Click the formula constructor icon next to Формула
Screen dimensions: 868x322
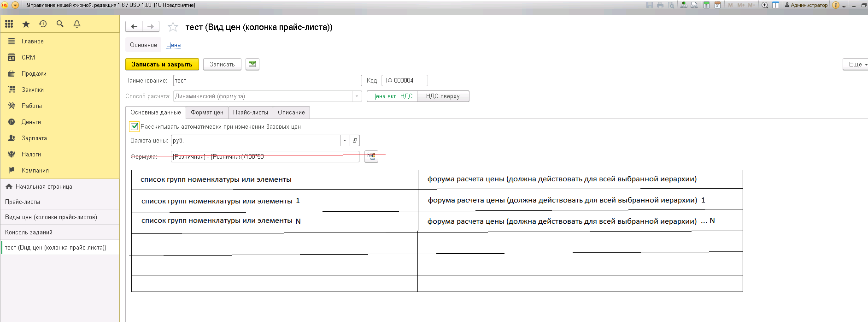[x=371, y=156]
